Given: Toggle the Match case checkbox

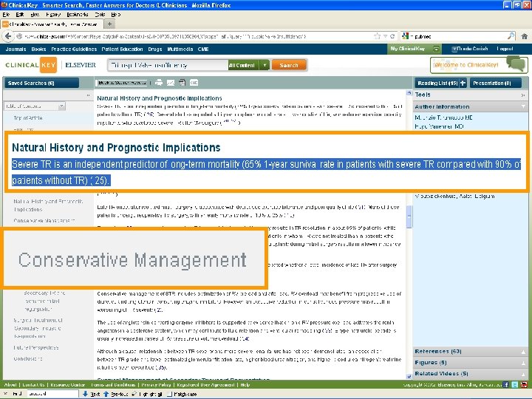Looking at the screenshot, I should tap(170, 394).
